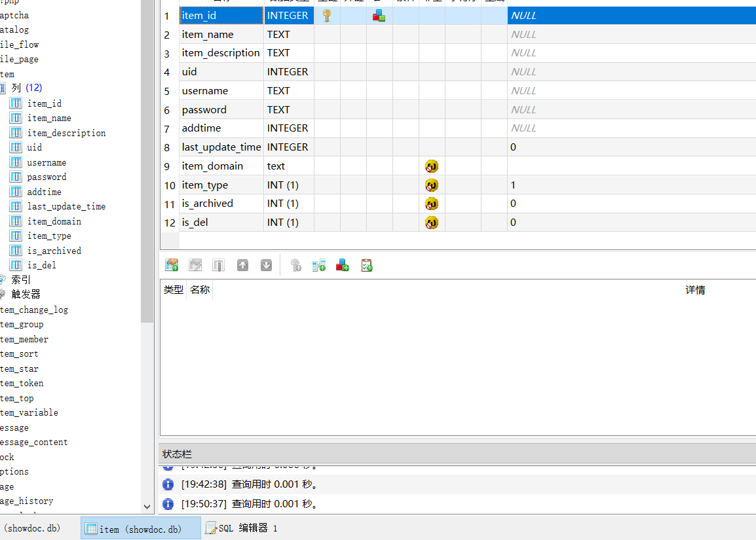Image resolution: width=756 pixels, height=540 pixels.
Task: Click the not-null icon in the is_archived row
Action: [x=432, y=204]
